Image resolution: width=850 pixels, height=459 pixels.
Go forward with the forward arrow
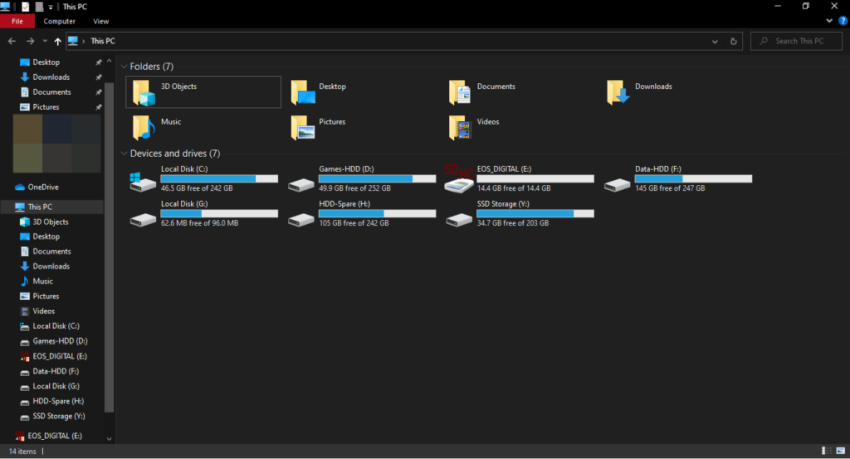coord(30,41)
